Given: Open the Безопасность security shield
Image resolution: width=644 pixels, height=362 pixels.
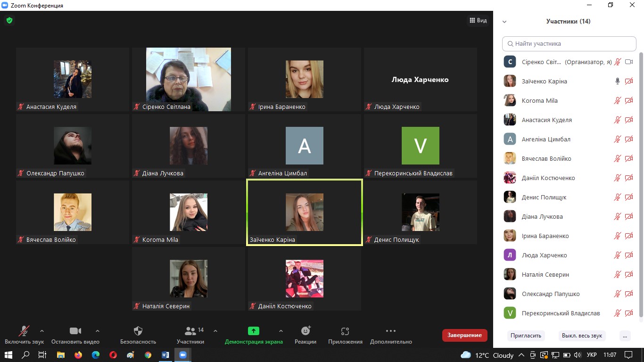Looking at the screenshot, I should [138, 331].
